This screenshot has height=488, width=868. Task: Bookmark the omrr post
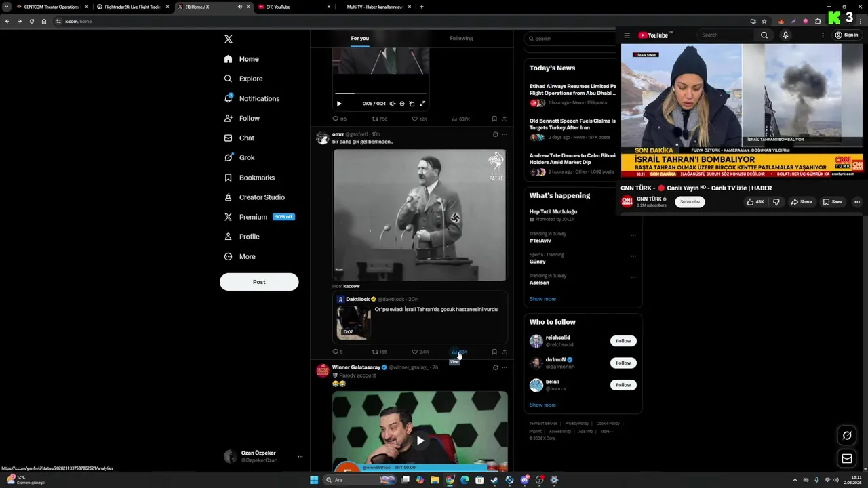pyautogui.click(x=494, y=352)
